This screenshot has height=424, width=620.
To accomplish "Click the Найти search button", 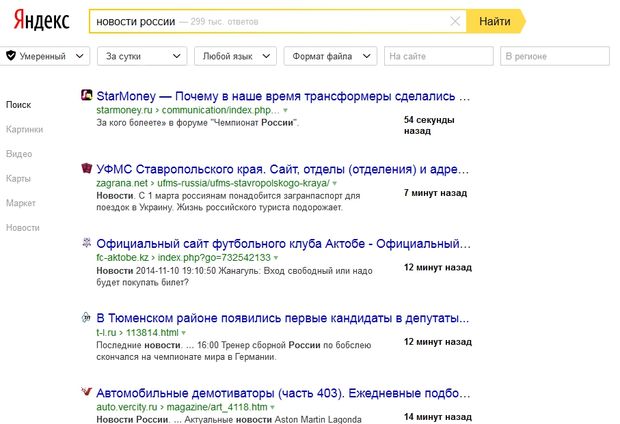I will click(x=495, y=21).
